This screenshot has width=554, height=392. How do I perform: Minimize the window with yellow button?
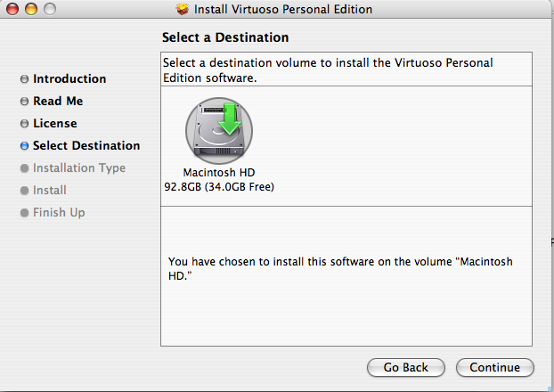pyautogui.click(x=31, y=9)
